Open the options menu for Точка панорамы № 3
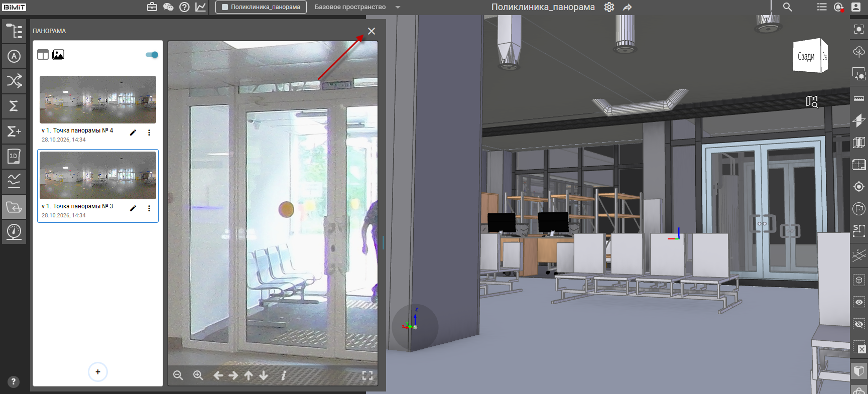Screen dimensions: 868x394 tap(149, 208)
